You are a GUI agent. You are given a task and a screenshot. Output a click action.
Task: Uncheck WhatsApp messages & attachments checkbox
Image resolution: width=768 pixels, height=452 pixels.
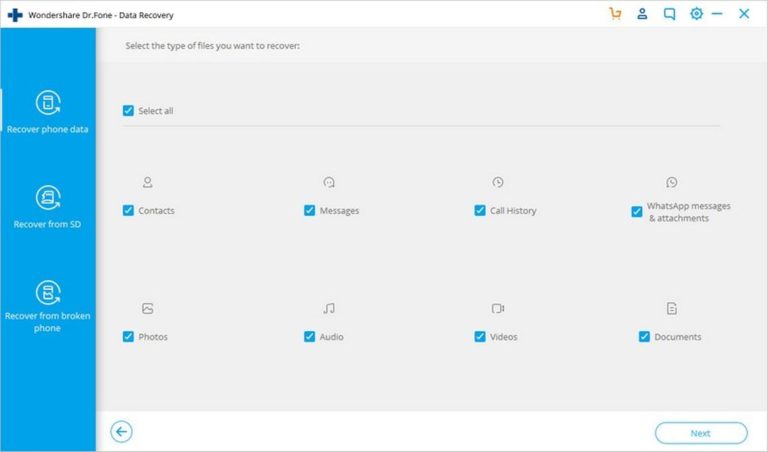coord(637,212)
